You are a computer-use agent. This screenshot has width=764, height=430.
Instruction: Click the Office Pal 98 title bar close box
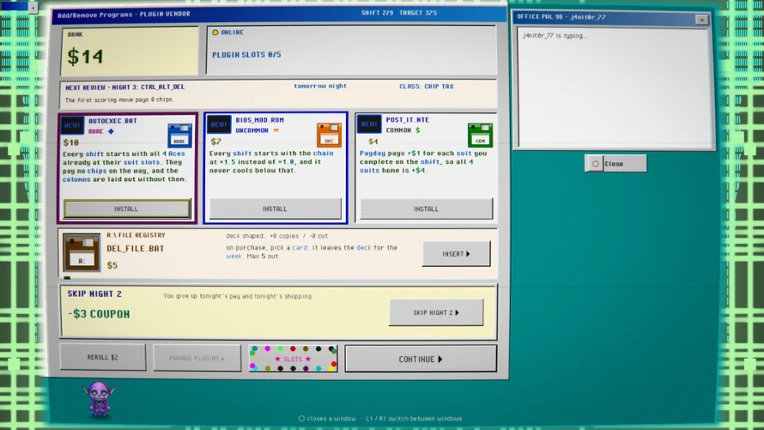pos(702,19)
